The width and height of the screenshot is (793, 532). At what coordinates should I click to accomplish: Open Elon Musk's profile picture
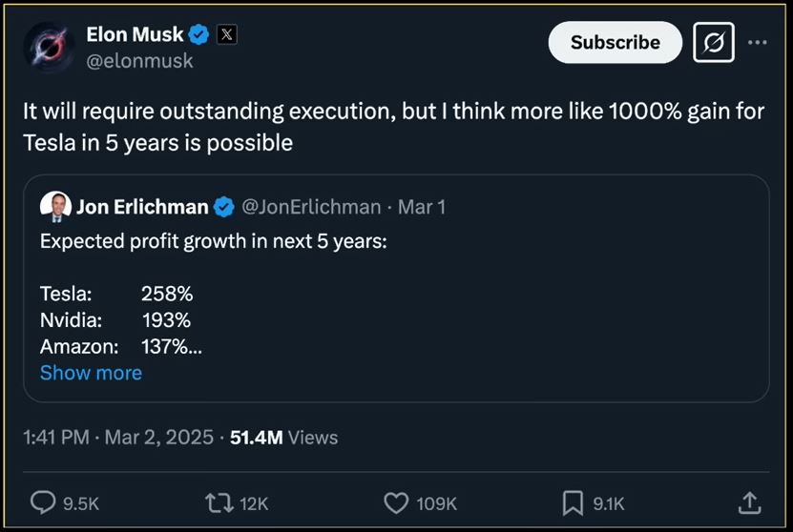(x=50, y=47)
